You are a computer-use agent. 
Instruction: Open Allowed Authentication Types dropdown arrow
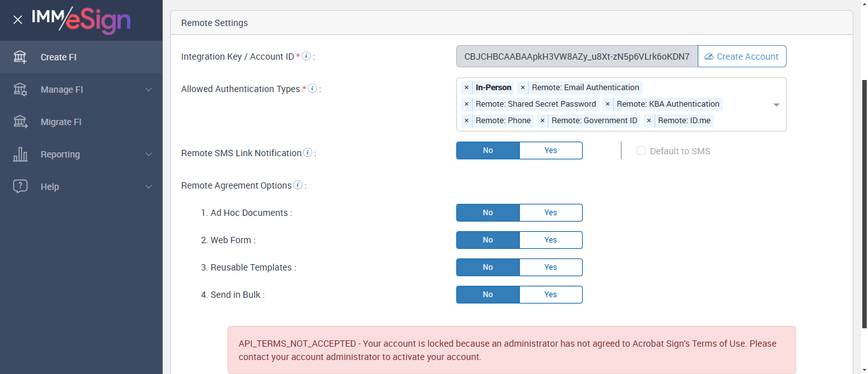pos(776,105)
